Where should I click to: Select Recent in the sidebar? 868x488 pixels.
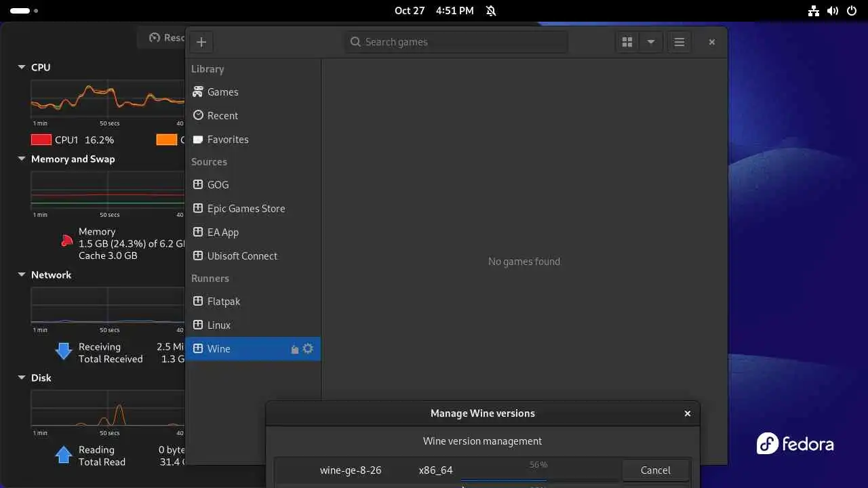coord(253,116)
